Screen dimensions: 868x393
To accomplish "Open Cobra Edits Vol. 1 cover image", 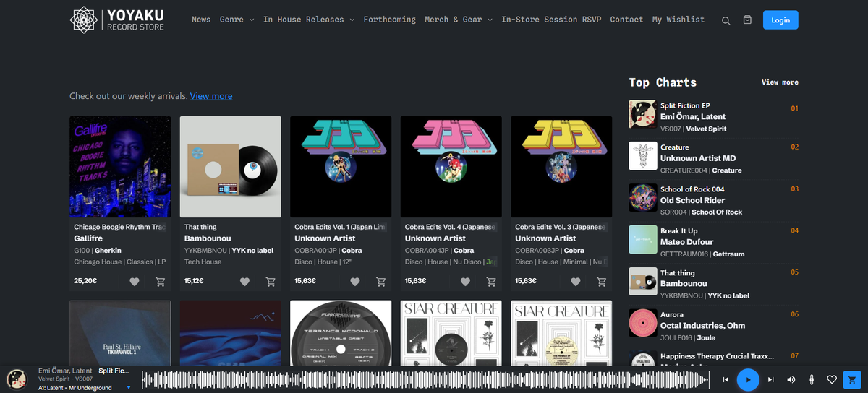I will coord(341,167).
